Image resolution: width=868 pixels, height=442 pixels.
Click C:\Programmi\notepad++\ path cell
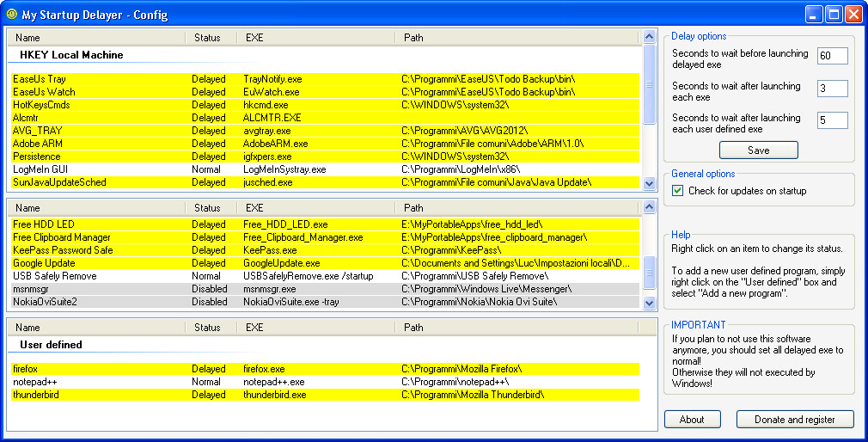455,382
